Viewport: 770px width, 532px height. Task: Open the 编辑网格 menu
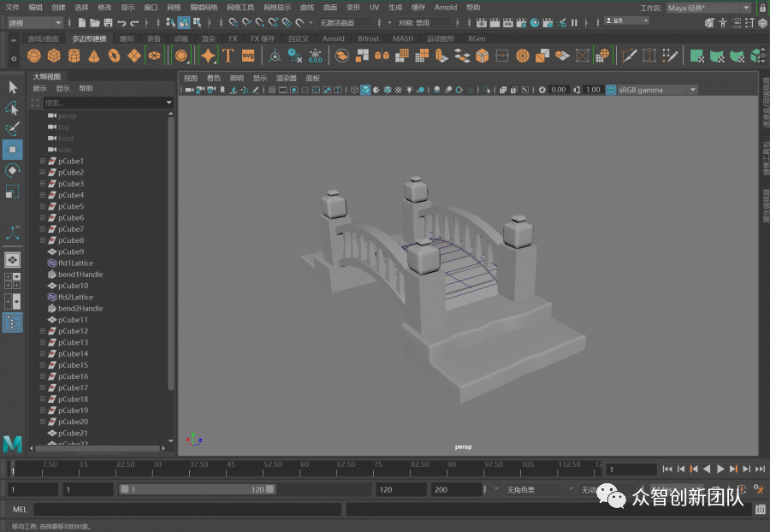pyautogui.click(x=203, y=7)
